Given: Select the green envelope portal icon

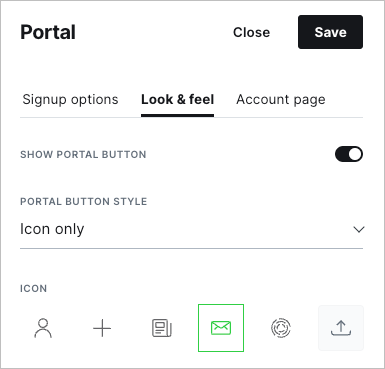Looking at the screenshot, I should tap(221, 328).
